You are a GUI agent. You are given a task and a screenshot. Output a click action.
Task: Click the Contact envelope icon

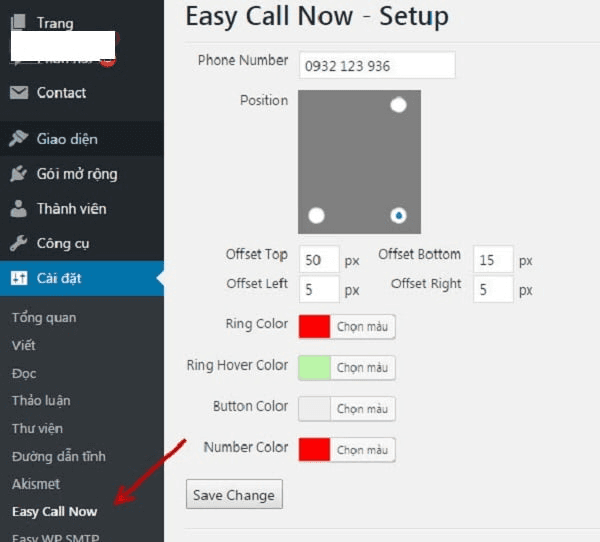click(x=19, y=93)
